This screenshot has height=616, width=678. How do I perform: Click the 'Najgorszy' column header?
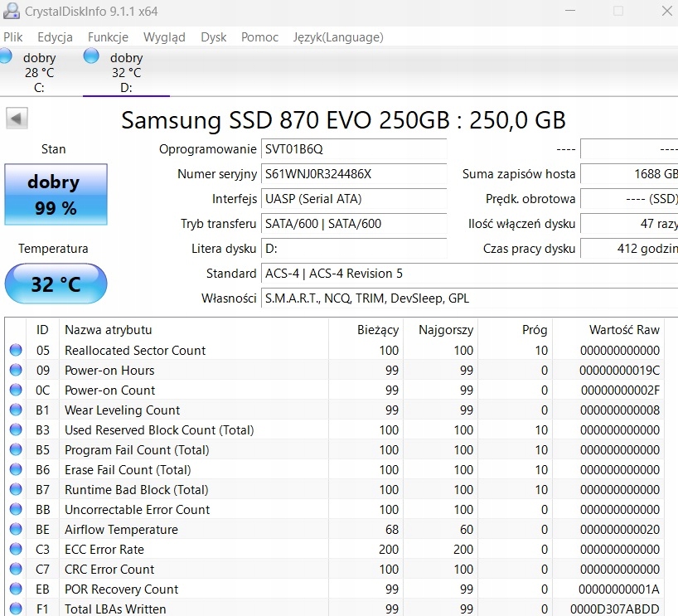click(x=440, y=330)
